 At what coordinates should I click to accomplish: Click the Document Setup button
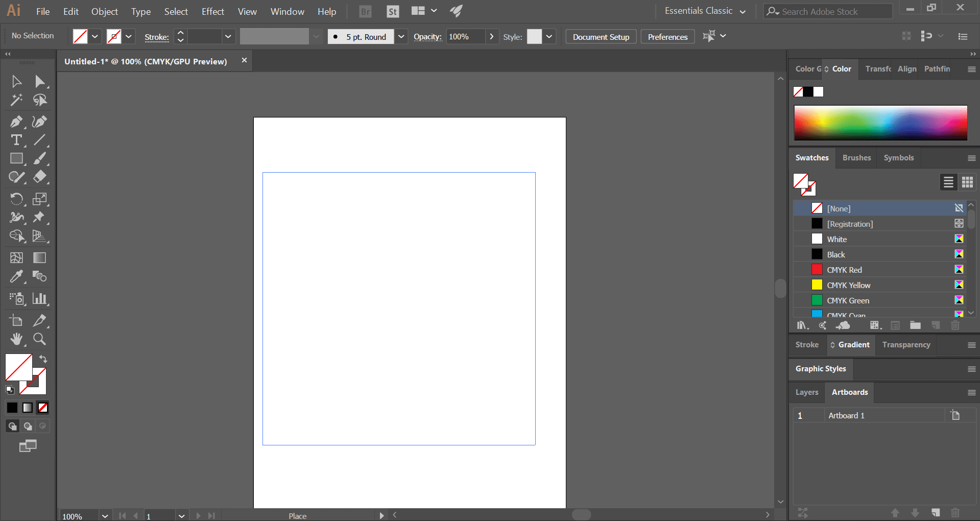point(601,37)
